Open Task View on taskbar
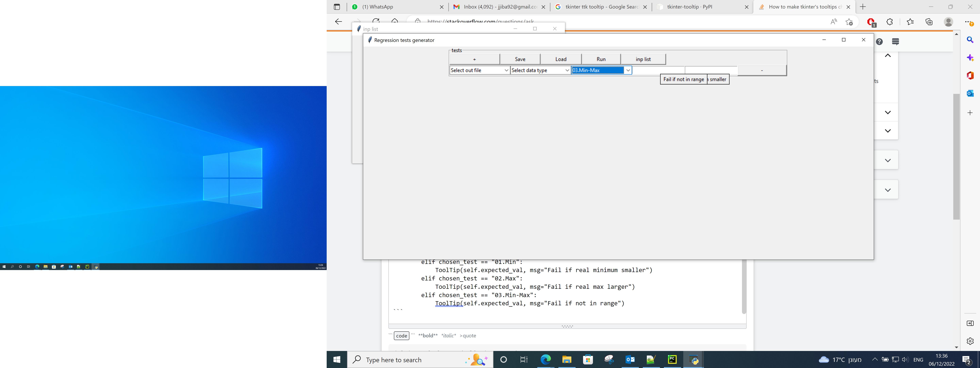The width and height of the screenshot is (980, 368). pos(524,360)
